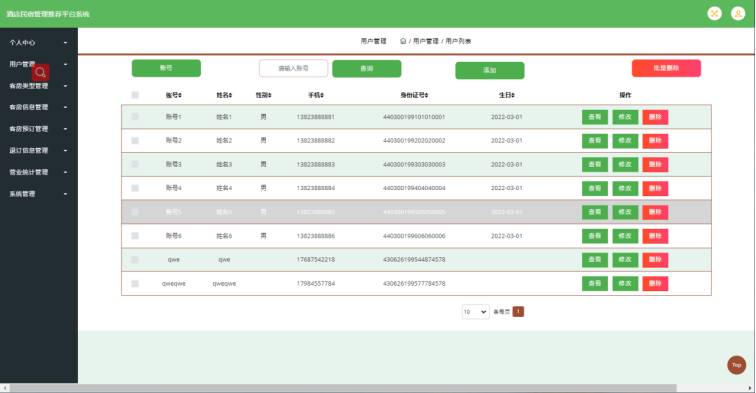Check the select-all checkbox in table header

(135, 95)
